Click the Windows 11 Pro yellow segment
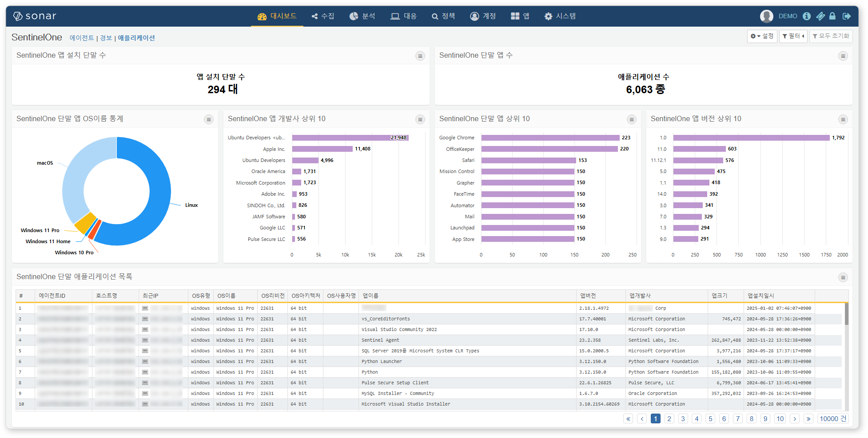The width and height of the screenshot is (868, 438). (x=85, y=223)
